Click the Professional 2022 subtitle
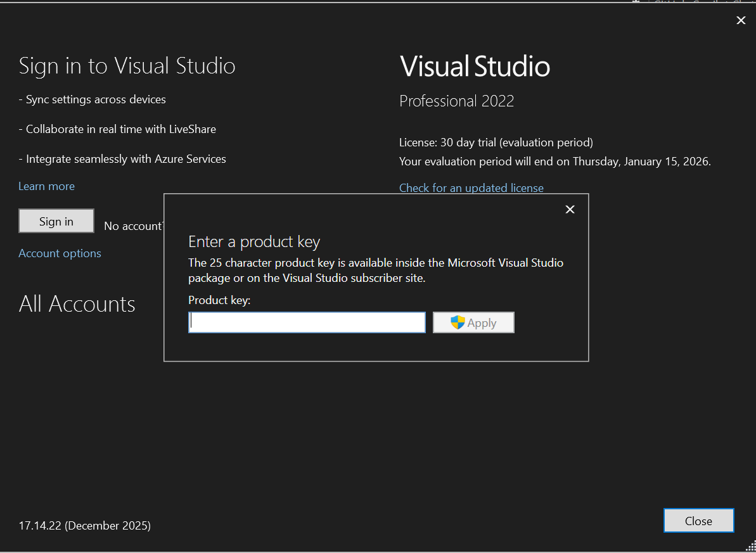Screen dimensions: 756x553 click(456, 101)
